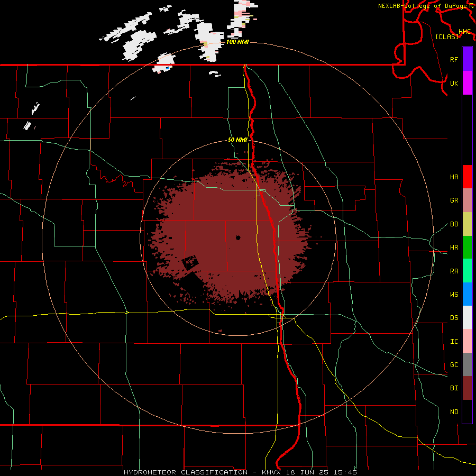Image resolution: width=476 pixels, height=476 pixels.
Task: Click the purple RF color swatch
Action: 467,59
